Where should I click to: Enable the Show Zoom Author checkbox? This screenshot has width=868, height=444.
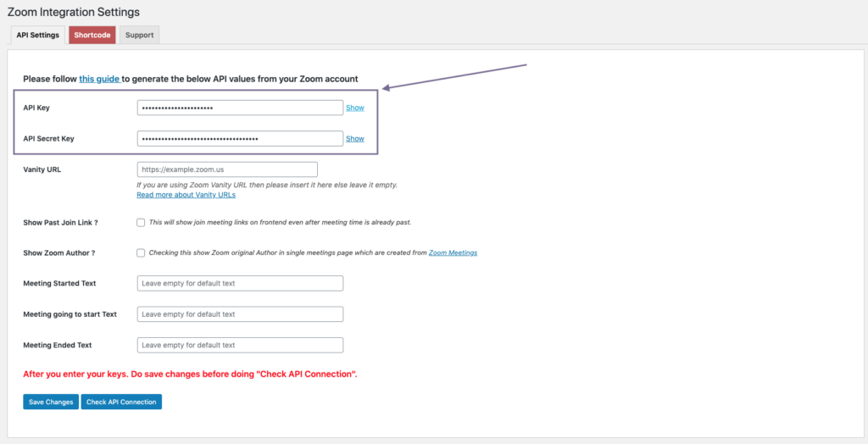(x=141, y=253)
